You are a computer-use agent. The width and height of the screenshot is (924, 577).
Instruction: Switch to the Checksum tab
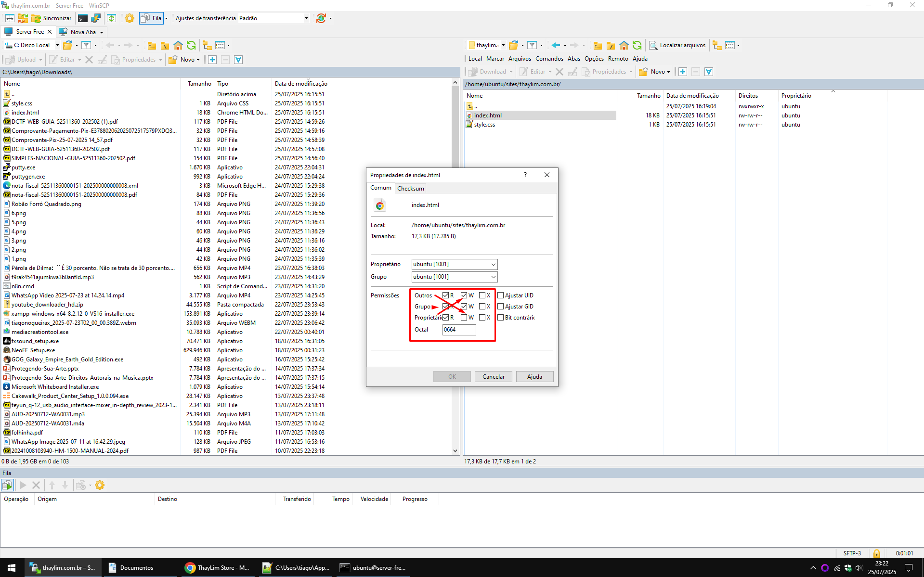[x=410, y=188]
